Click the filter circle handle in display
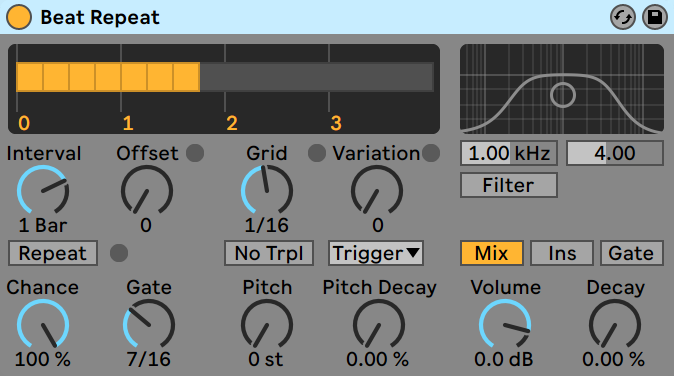This screenshot has height=376, width=674. (563, 95)
